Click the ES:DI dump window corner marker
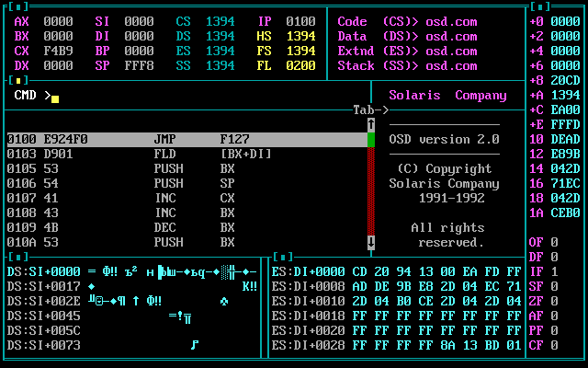The width and height of the screenshot is (588, 368). click(x=286, y=257)
